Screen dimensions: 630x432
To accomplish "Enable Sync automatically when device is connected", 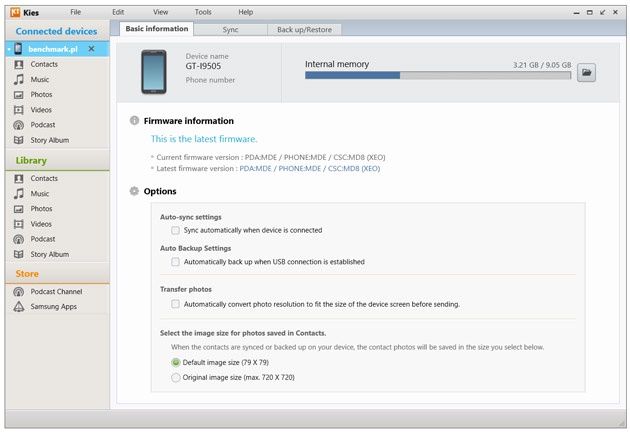I will pyautogui.click(x=175, y=230).
